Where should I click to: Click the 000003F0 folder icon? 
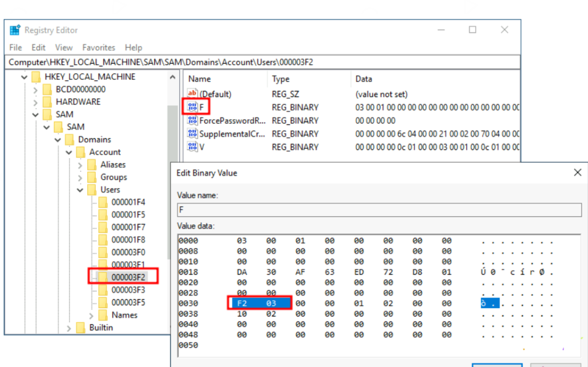pyautogui.click(x=103, y=252)
